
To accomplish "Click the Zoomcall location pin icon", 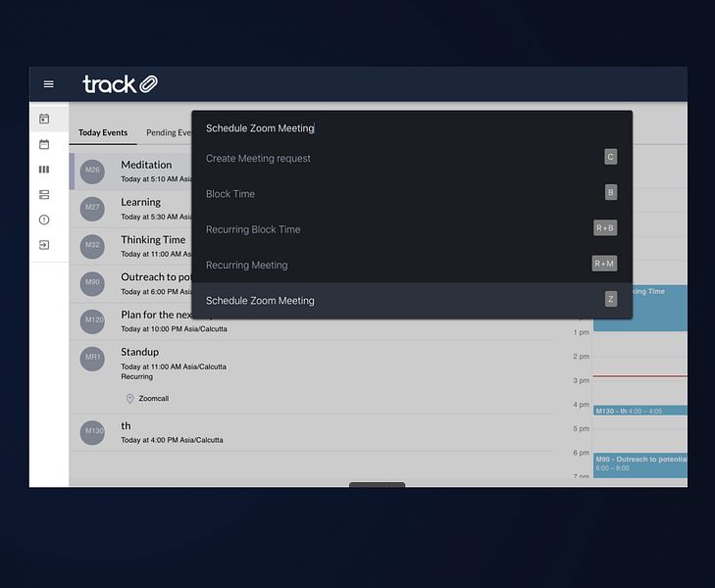I will coord(130,399).
